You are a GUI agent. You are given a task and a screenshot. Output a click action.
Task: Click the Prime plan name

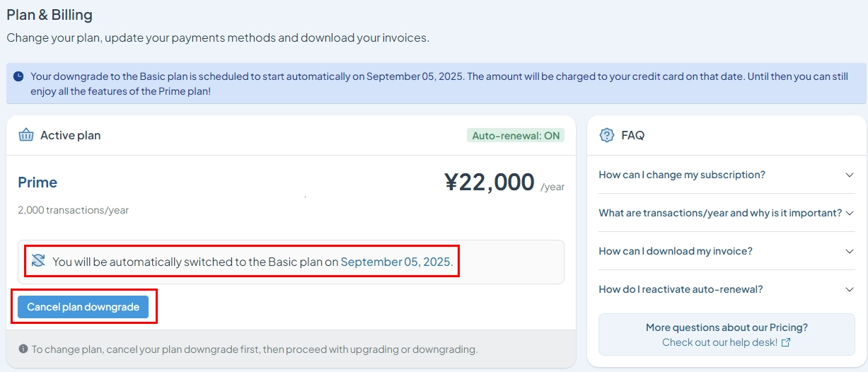click(37, 182)
